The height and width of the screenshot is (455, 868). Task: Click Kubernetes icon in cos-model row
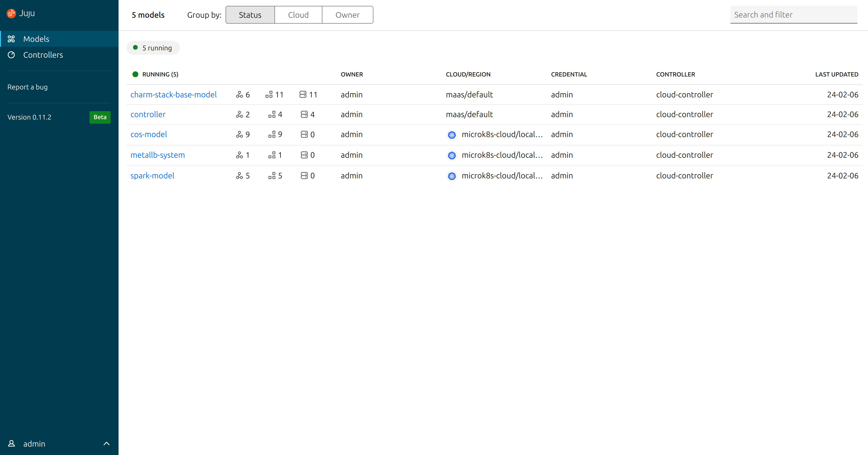coord(452,135)
